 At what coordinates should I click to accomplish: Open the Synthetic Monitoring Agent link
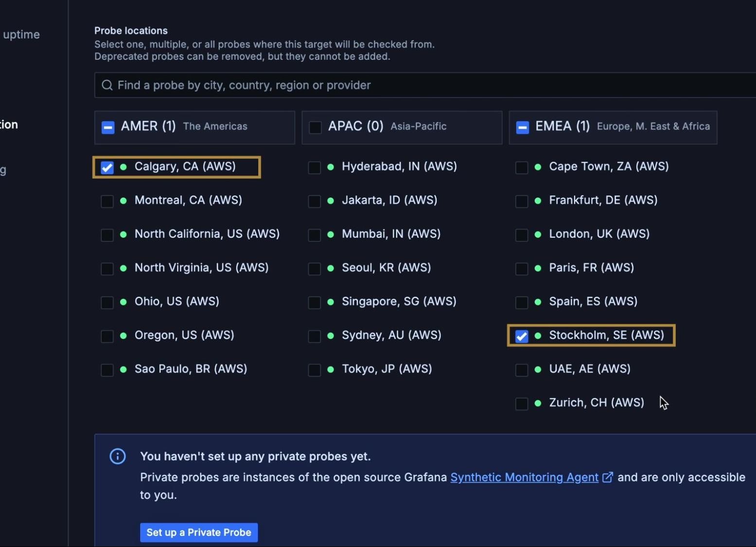point(524,477)
